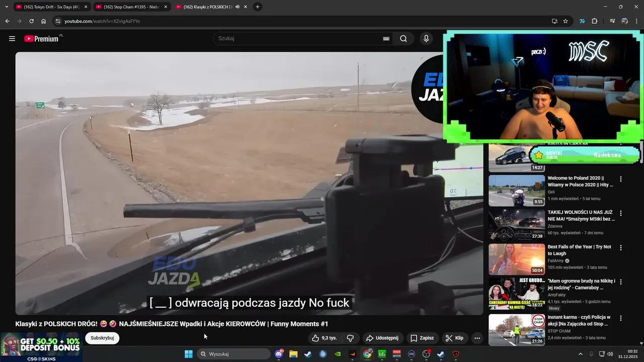Click the video title Klasyki z POLSKICH DRÓG
644x362 pixels.
172,324
